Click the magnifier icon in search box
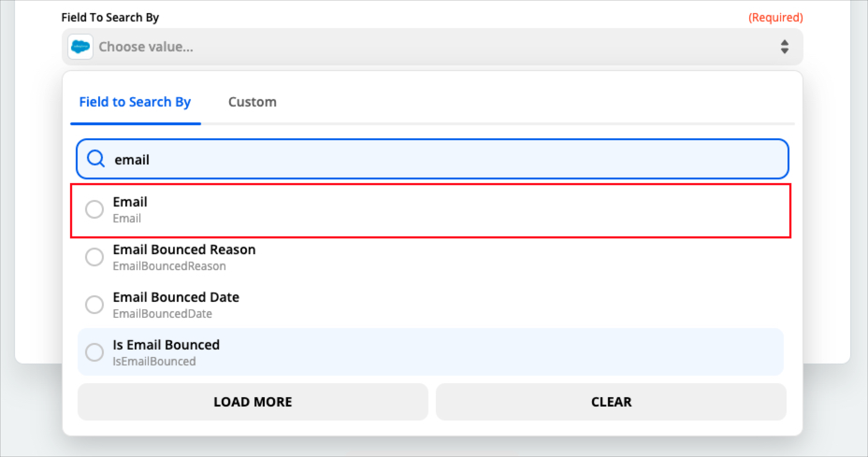 (96, 159)
